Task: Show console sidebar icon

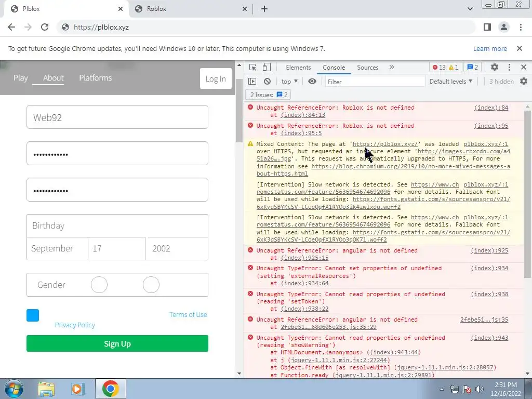Action: pyautogui.click(x=252, y=82)
